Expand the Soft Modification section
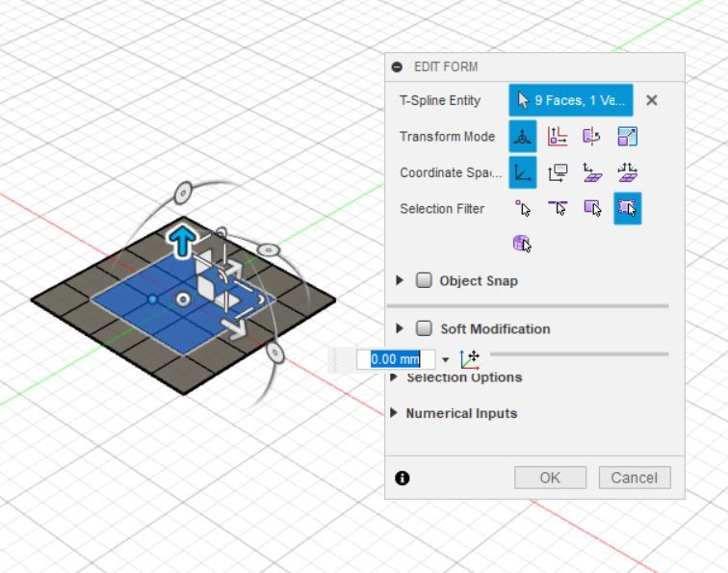The image size is (728, 573). click(400, 328)
